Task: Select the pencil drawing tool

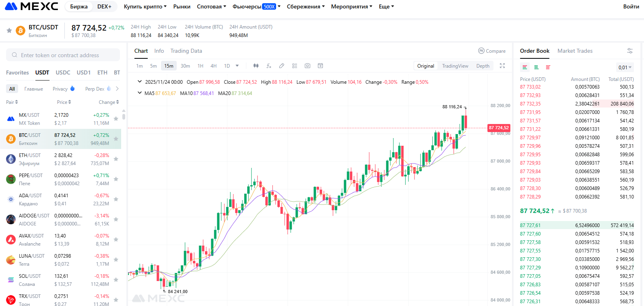Action: (x=282, y=66)
